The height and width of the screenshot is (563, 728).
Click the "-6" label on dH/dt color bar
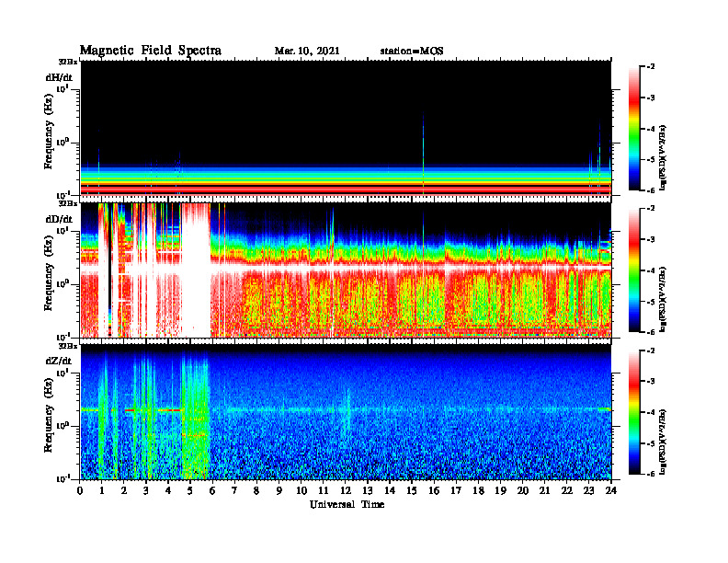pyautogui.click(x=651, y=190)
